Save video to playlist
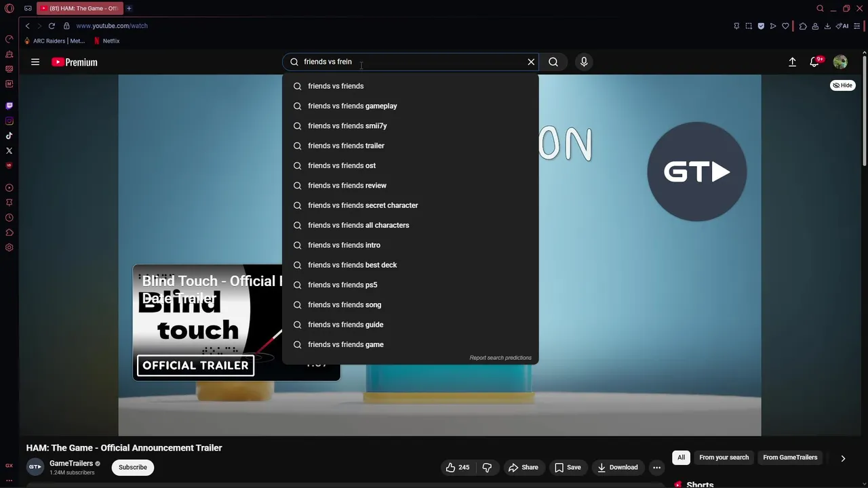The width and height of the screenshot is (868, 488). click(x=568, y=467)
